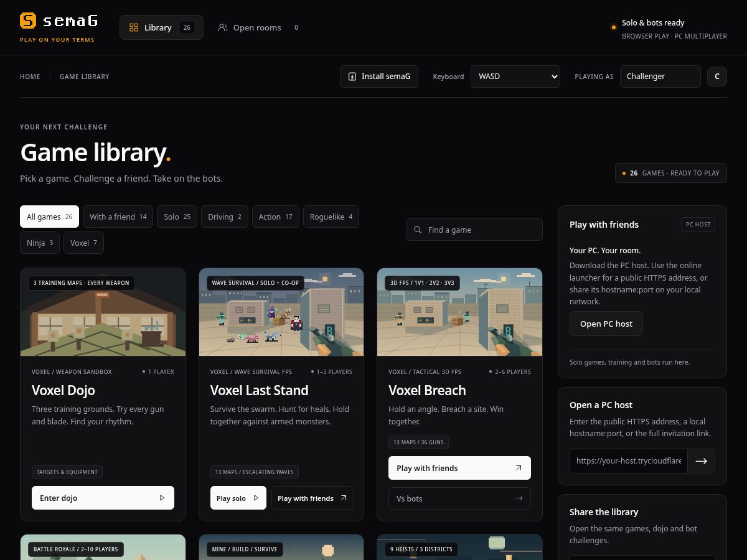Open the Voxel Dojo thumbnail
Viewport: 747px width, 560px height.
coord(103,312)
